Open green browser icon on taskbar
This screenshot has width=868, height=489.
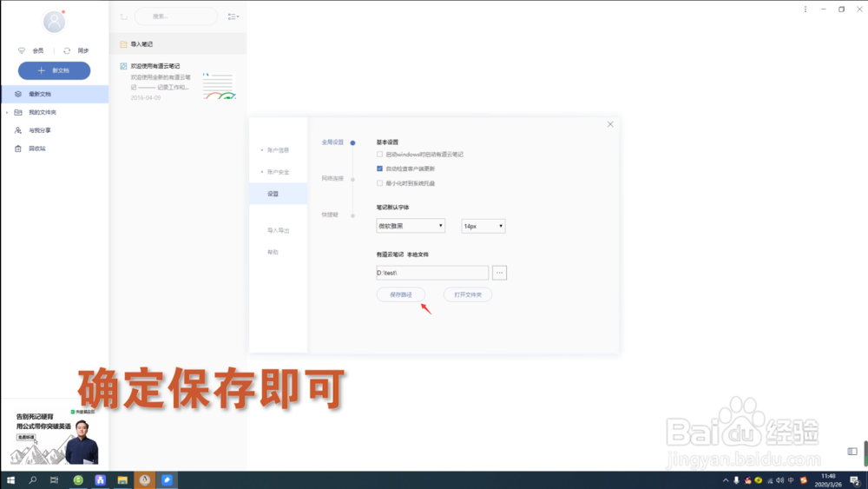coord(78,480)
